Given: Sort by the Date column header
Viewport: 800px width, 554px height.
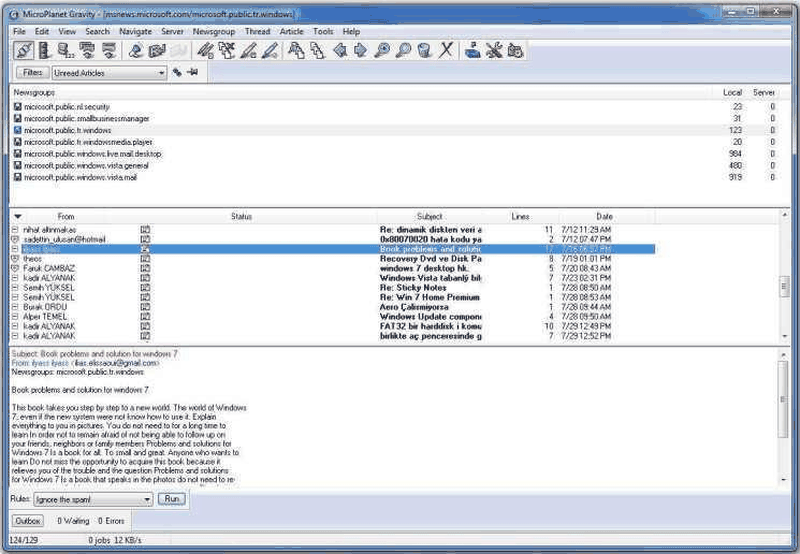Looking at the screenshot, I should tap(604, 216).
